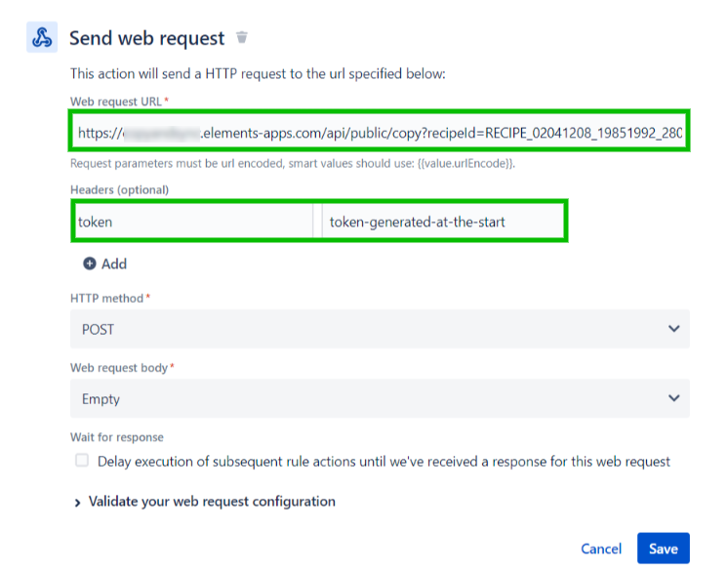Click the arrow before Validate configuration
Viewport: 728px width, 572px height.
click(77, 503)
